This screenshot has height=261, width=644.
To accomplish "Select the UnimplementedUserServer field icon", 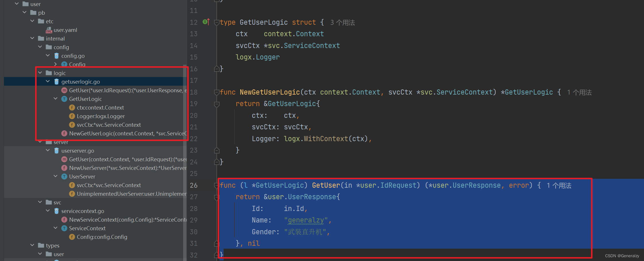I will click(x=72, y=194).
